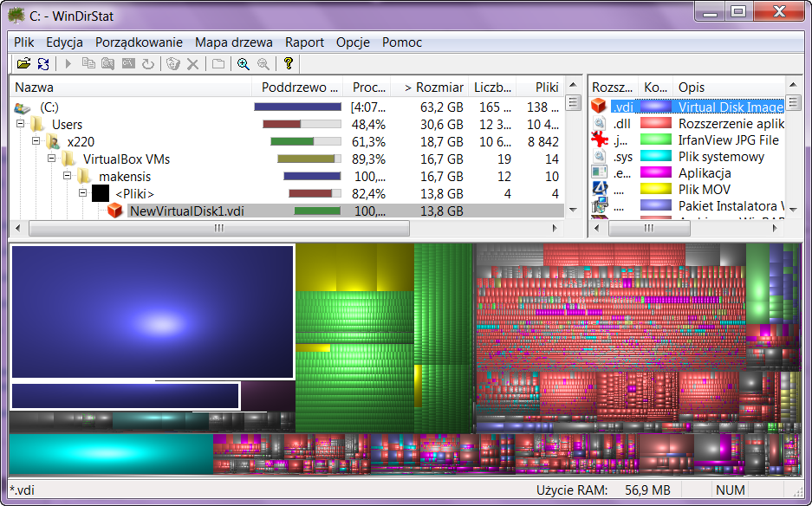Click the tree list scroll down arrow
This screenshot has width=812, height=506.
pyautogui.click(x=573, y=211)
